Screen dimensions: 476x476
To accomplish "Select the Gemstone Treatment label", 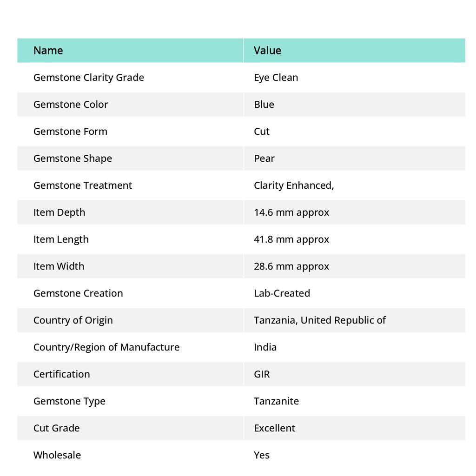I will tap(83, 185).
